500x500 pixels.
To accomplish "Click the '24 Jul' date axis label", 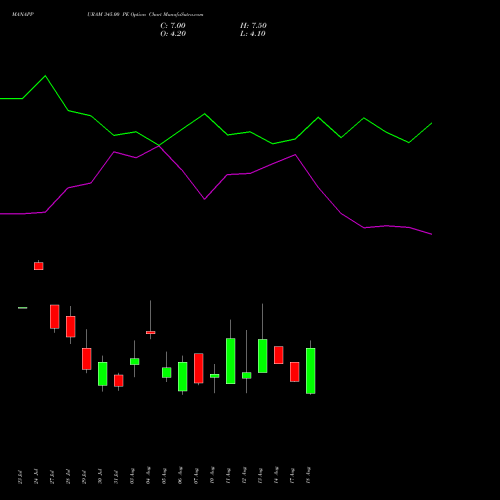I will tap(36, 477).
